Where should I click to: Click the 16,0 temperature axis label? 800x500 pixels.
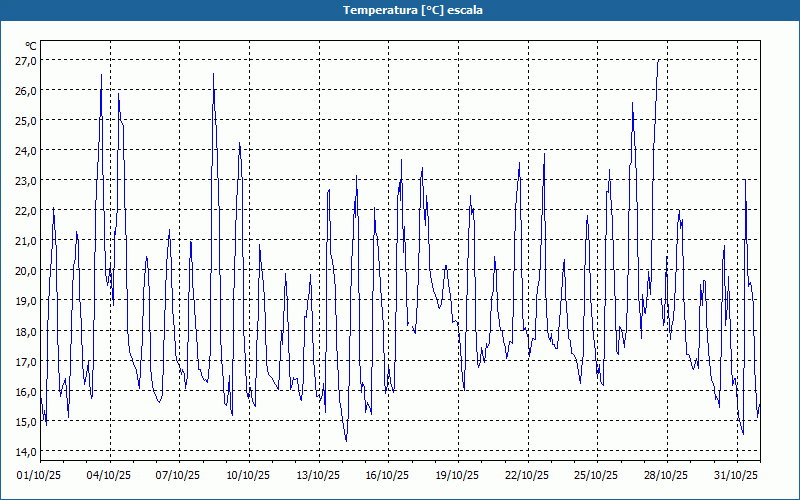(26, 391)
